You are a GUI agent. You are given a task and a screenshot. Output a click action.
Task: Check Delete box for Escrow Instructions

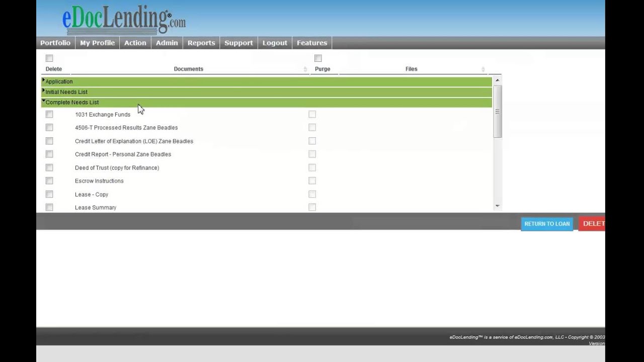[x=49, y=180]
